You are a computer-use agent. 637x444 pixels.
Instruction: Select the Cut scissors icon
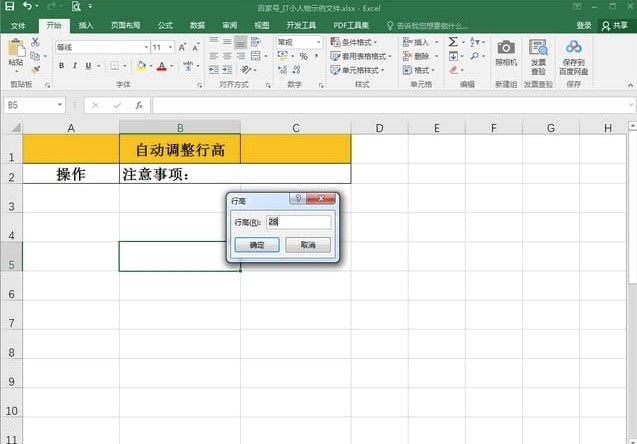click(36, 42)
